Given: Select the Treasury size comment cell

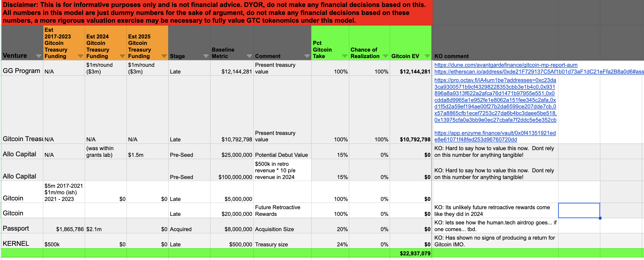Looking at the screenshot, I should 283,241.
